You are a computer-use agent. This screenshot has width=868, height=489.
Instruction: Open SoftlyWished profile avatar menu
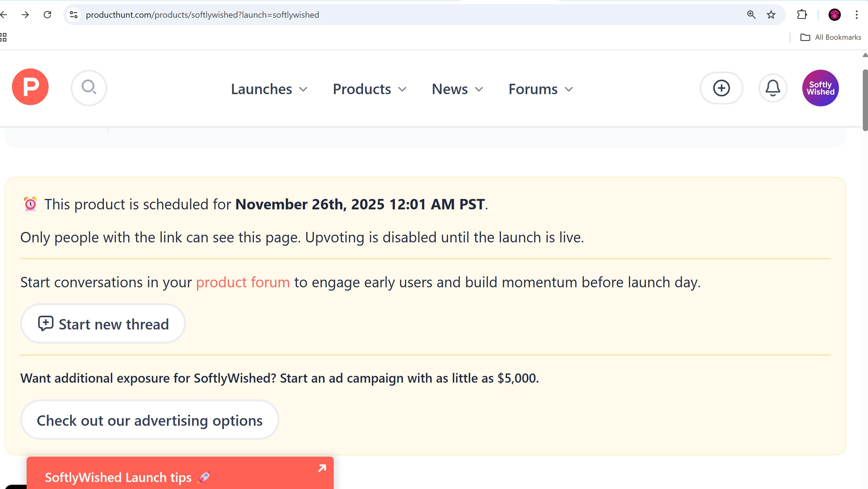tap(820, 88)
